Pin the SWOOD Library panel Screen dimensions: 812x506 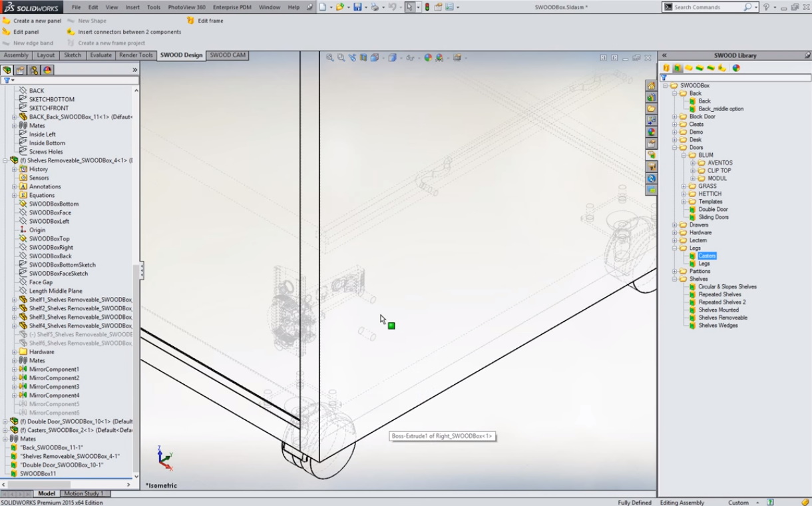click(x=807, y=56)
